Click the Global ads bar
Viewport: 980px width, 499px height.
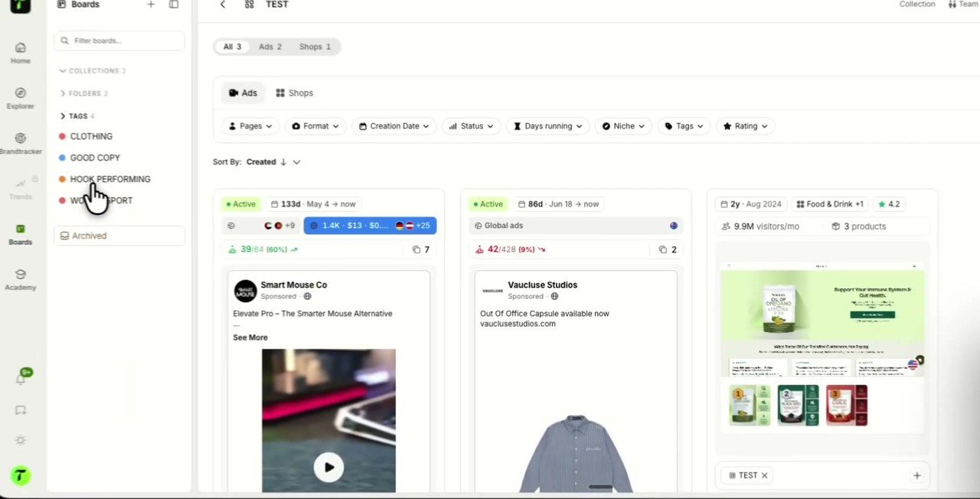(576, 226)
